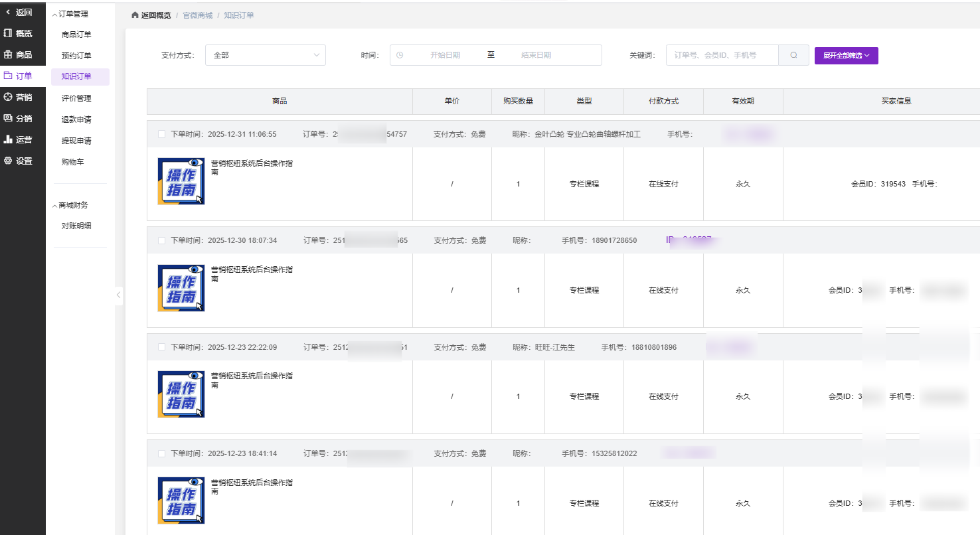Click the 返回 back button
980x535 pixels.
[x=20, y=12]
